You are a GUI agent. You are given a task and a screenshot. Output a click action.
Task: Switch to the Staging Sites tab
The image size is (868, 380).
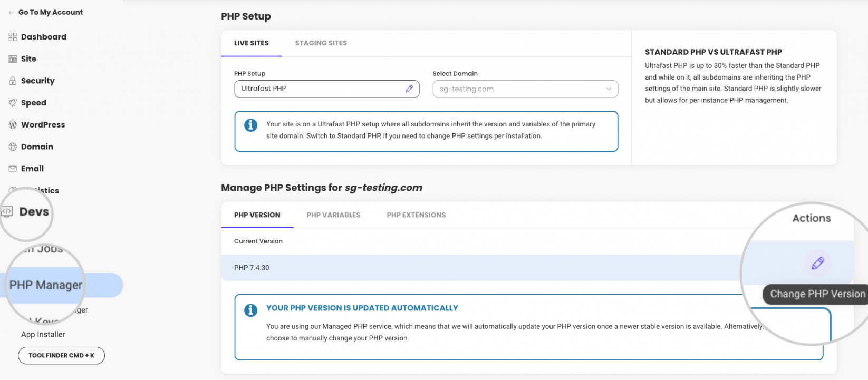pos(321,43)
